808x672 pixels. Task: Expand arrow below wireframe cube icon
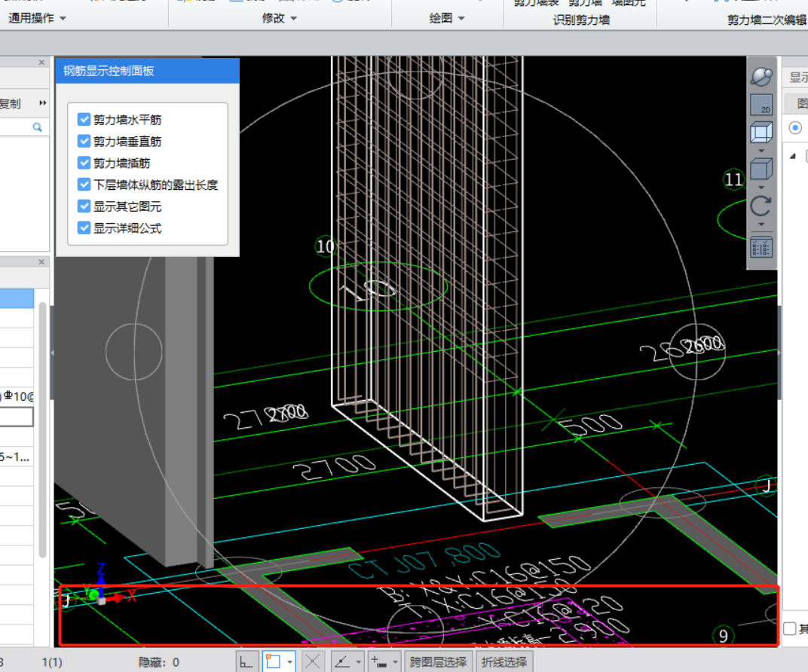pos(761,151)
